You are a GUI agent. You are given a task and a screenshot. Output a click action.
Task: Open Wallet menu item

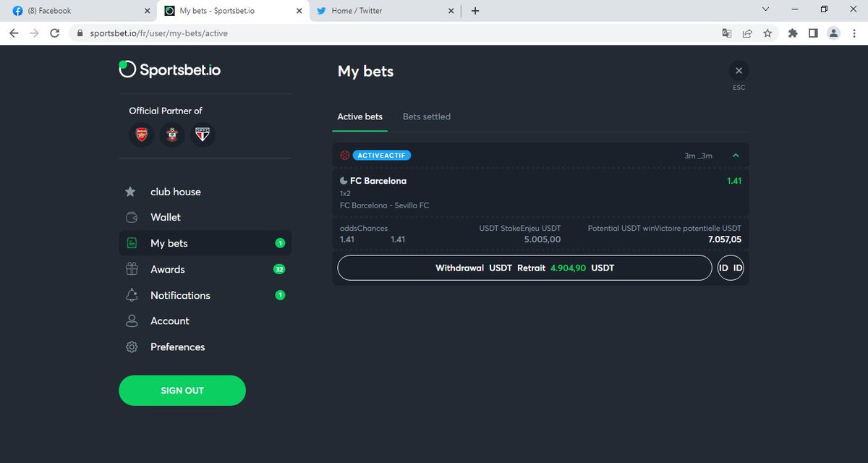tap(205, 217)
